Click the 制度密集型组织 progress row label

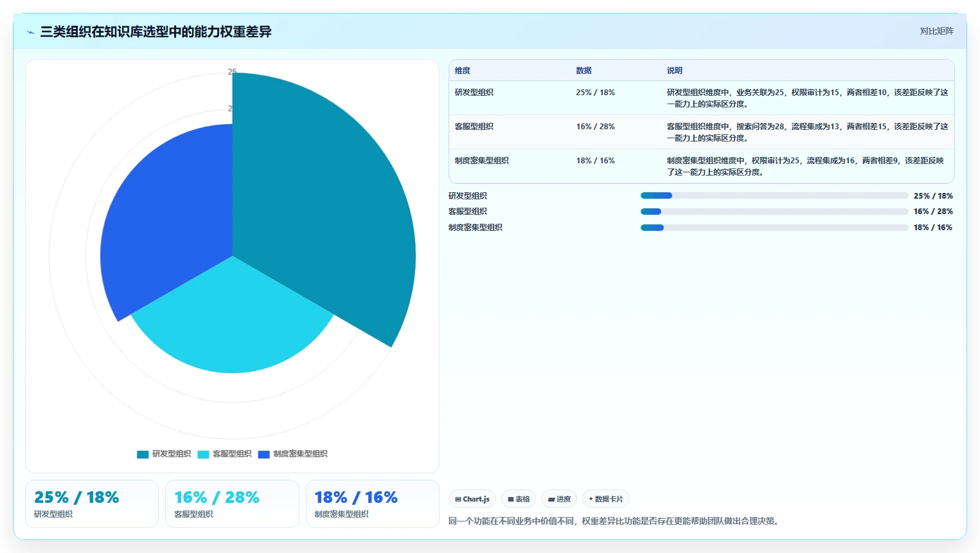[476, 228]
